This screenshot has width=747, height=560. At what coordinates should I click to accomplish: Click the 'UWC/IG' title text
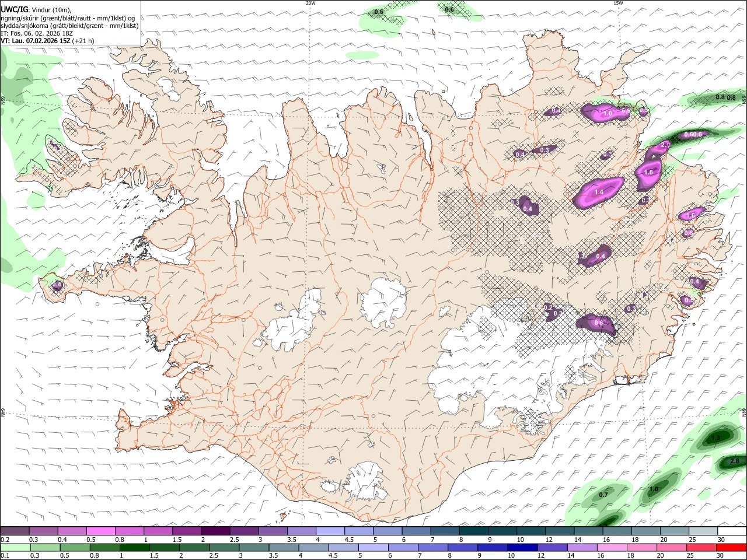pos(14,9)
